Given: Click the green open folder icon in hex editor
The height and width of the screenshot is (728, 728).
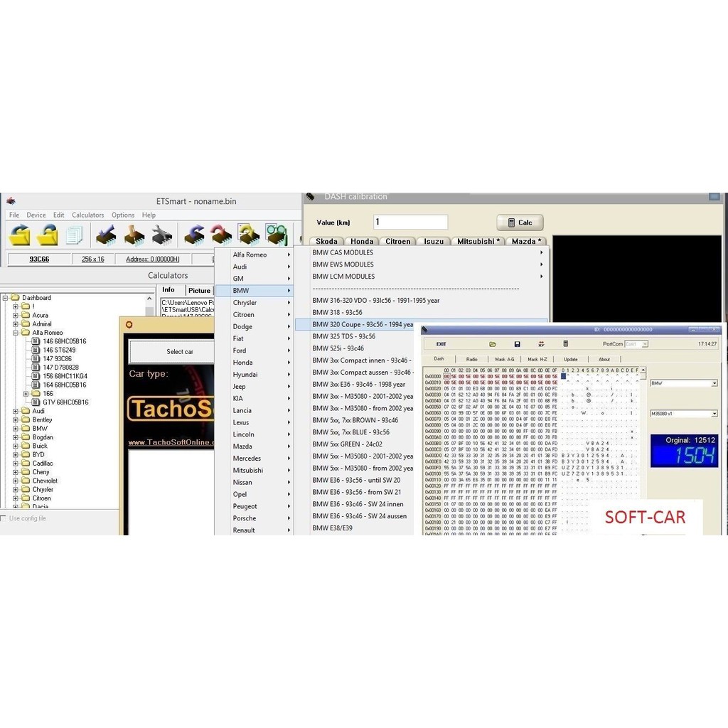Looking at the screenshot, I should coord(493,344).
